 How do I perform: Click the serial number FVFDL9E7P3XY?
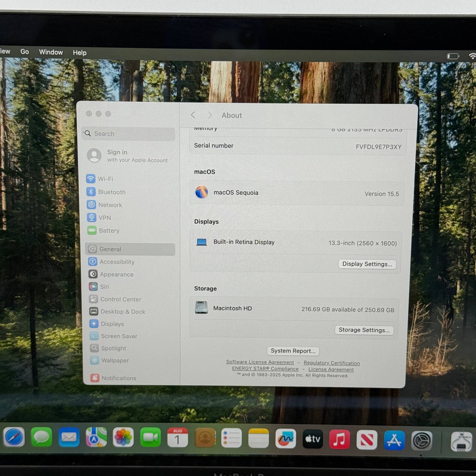(x=379, y=147)
